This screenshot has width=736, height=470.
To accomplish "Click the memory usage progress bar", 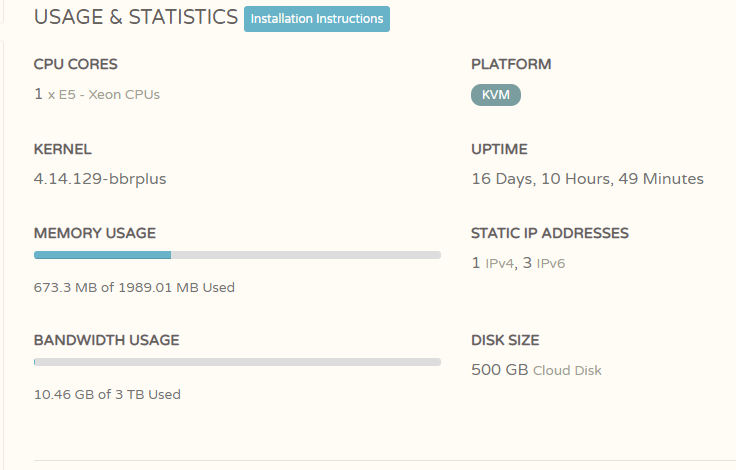I will pyautogui.click(x=238, y=255).
